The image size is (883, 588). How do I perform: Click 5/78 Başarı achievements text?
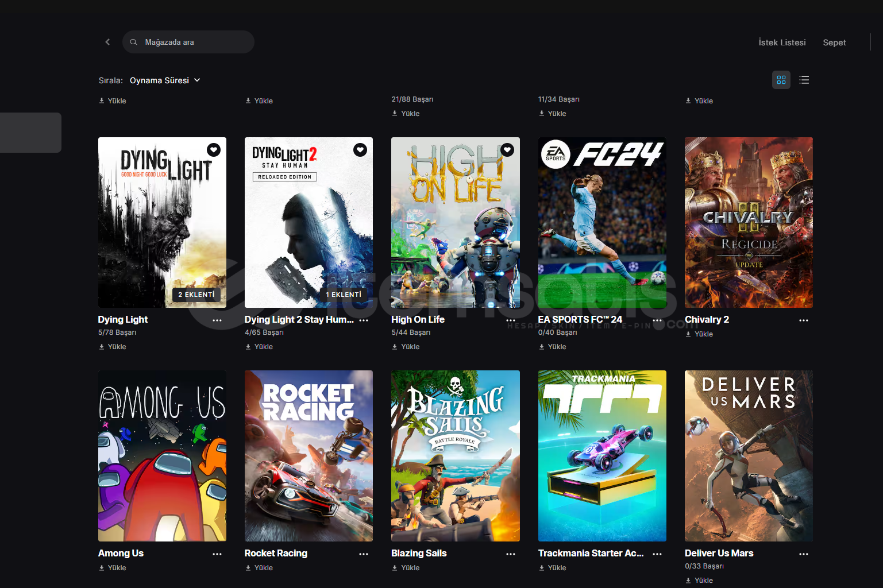click(117, 332)
